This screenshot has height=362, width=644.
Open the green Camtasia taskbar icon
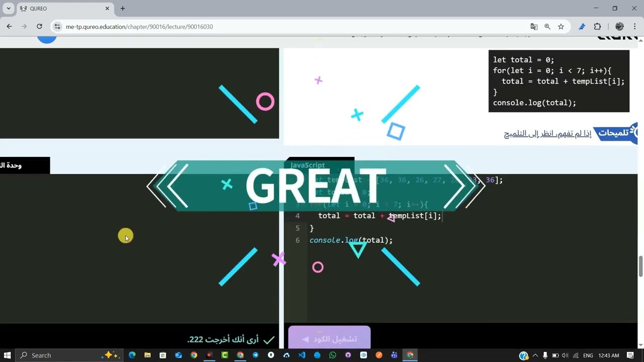[x=225, y=355]
